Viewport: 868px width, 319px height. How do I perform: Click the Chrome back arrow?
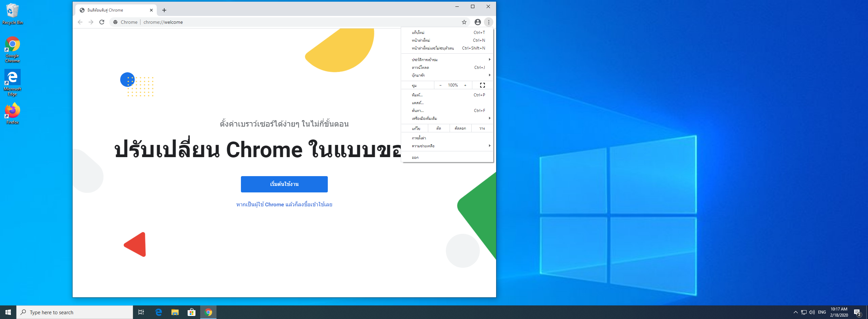pos(80,22)
